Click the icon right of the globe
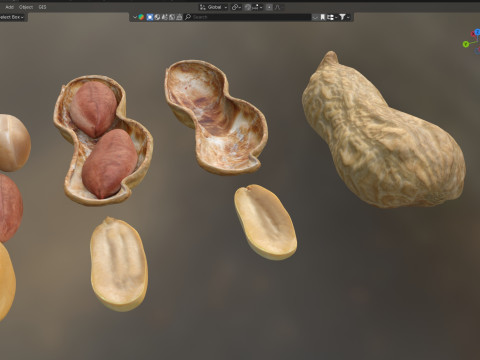Image resolution: width=480 pixels, height=360 pixels. coord(164,17)
